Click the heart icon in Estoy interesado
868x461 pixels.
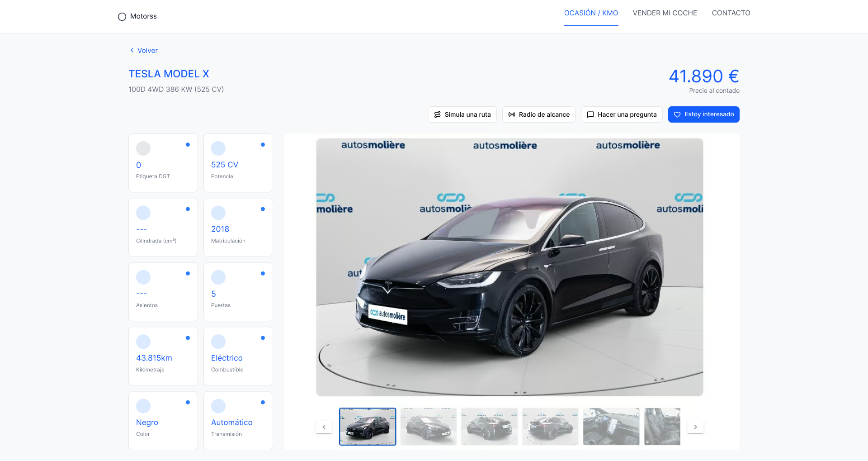(x=677, y=114)
